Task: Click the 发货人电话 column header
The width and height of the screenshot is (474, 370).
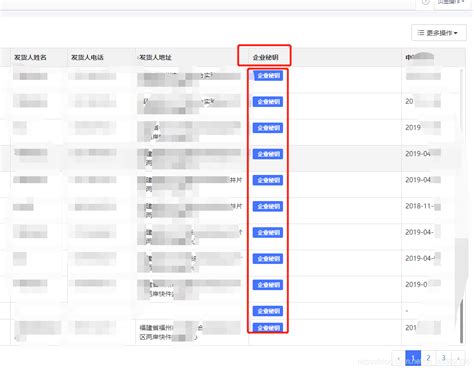Action: pyautogui.click(x=87, y=57)
